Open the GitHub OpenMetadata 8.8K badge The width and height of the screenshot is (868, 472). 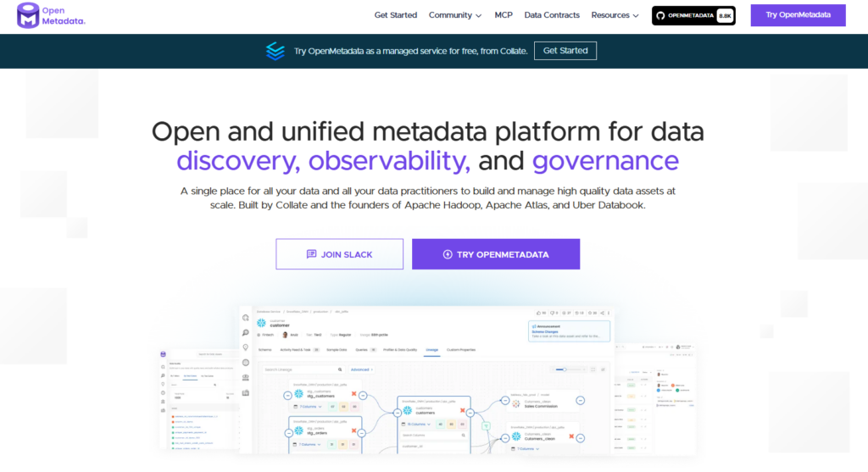[x=693, y=15]
